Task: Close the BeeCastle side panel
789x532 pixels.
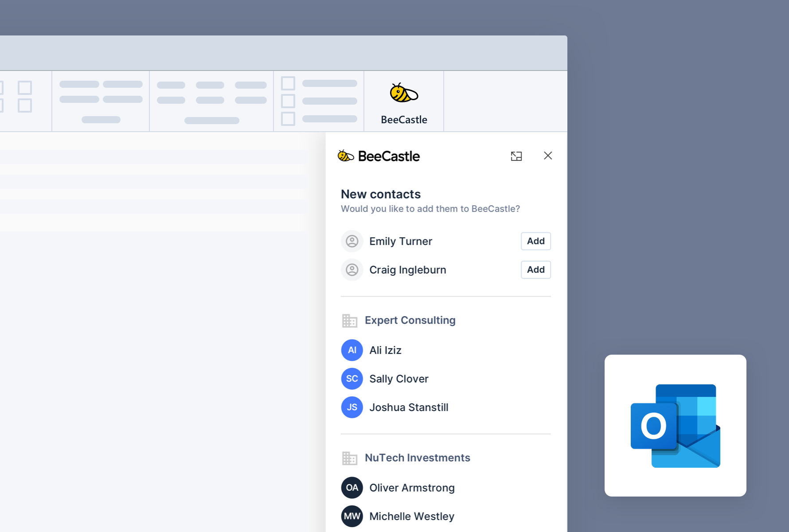Action: [x=548, y=156]
